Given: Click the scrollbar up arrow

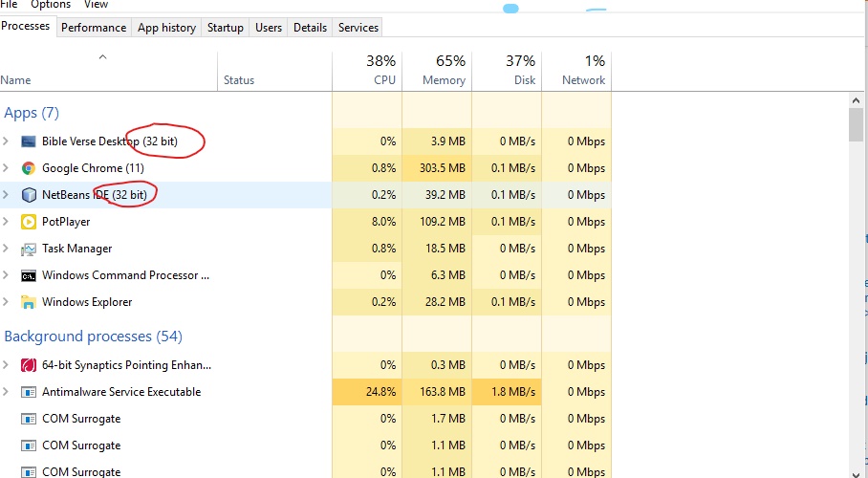Looking at the screenshot, I should (856, 100).
